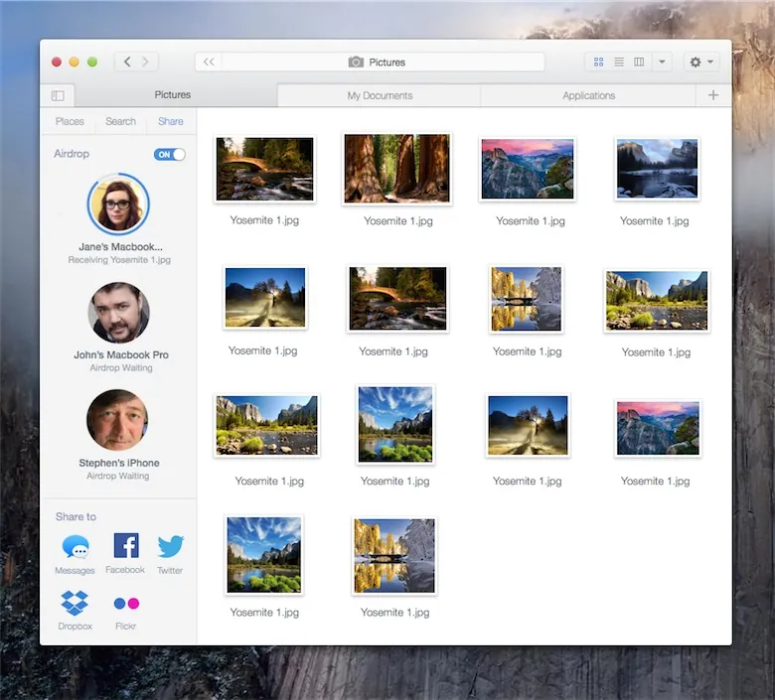The image size is (775, 700).
Task: Click the back navigation arrow
Action: tap(127, 62)
